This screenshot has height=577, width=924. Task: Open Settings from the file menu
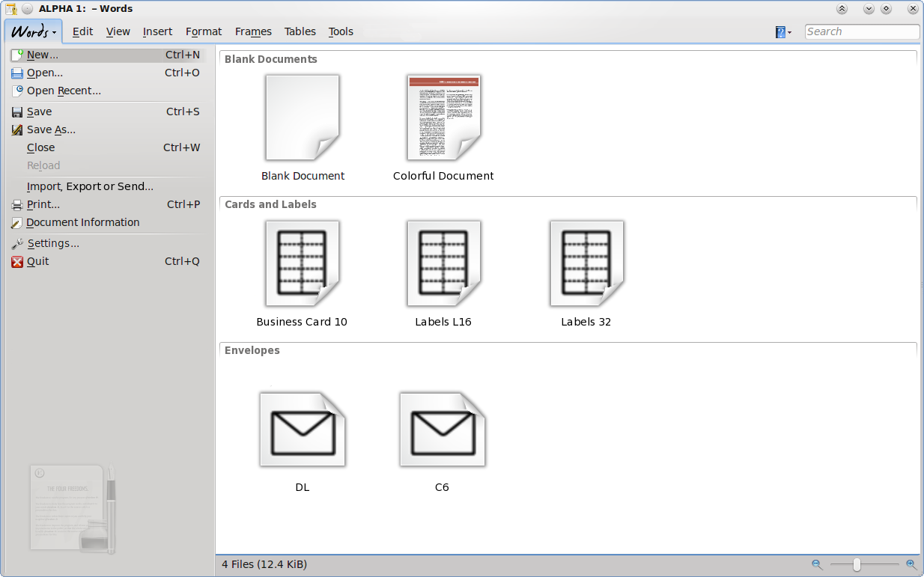[53, 243]
